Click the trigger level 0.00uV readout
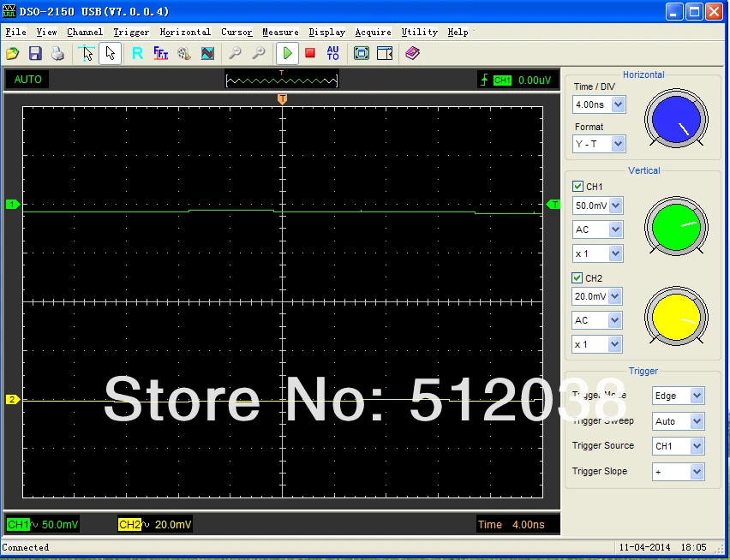 point(535,80)
